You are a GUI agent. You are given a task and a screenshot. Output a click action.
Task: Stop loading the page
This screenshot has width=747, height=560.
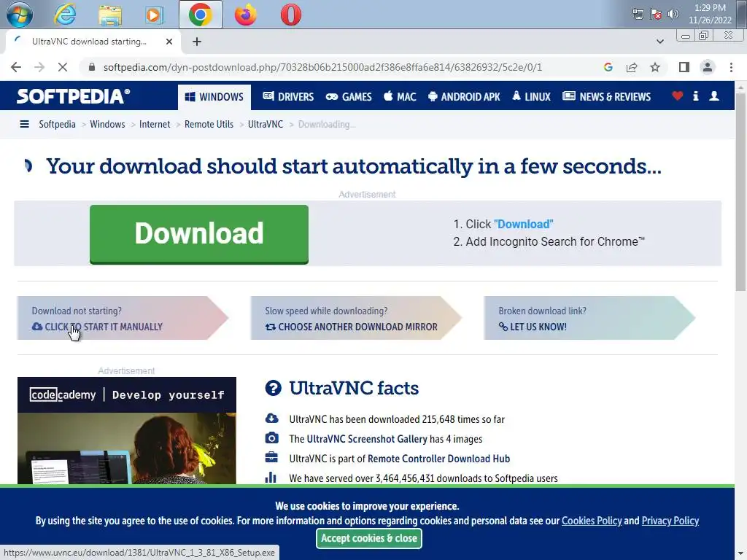[x=63, y=67]
